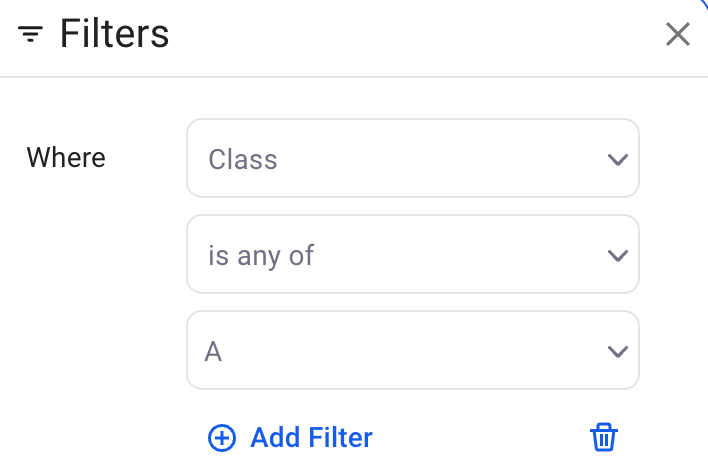Click the blank header area right of Filters

point(420,36)
